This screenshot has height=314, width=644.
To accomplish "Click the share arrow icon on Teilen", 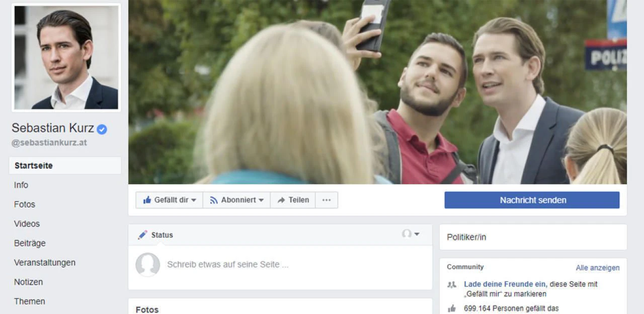I will click(281, 200).
